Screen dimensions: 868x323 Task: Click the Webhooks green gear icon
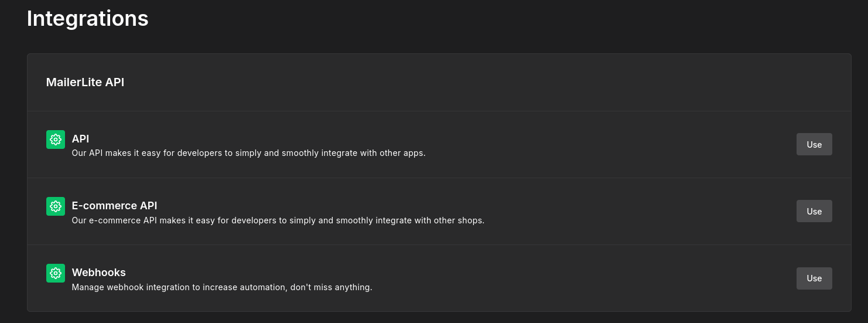click(x=56, y=273)
